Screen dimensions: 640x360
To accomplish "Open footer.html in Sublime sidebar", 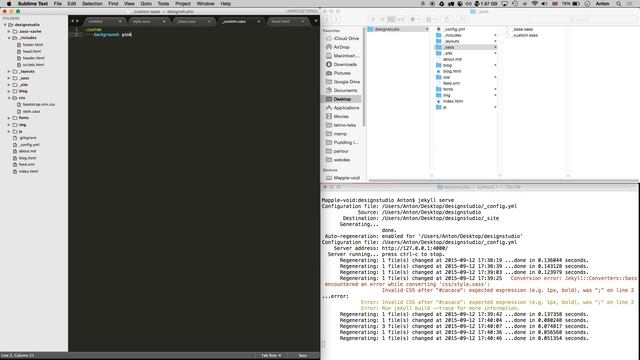I will pos(33,44).
